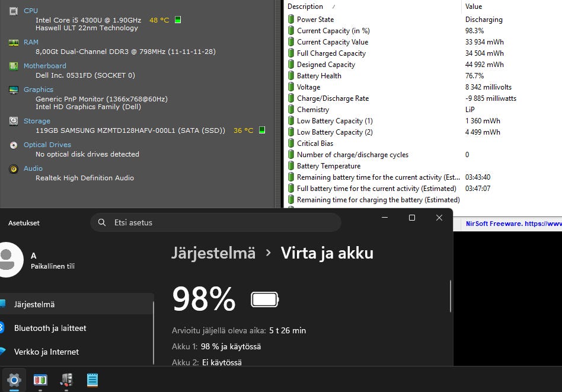Click the Audio speaker icon in Speccy

[13, 169]
